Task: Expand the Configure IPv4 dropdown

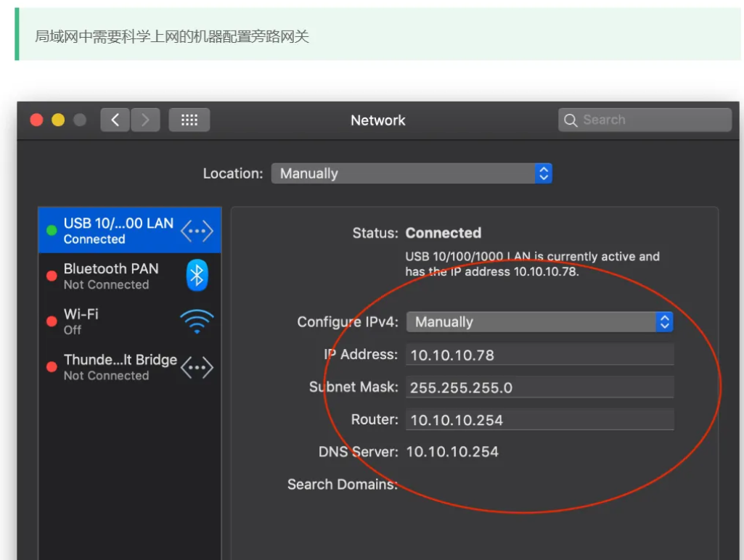Action: (539, 322)
